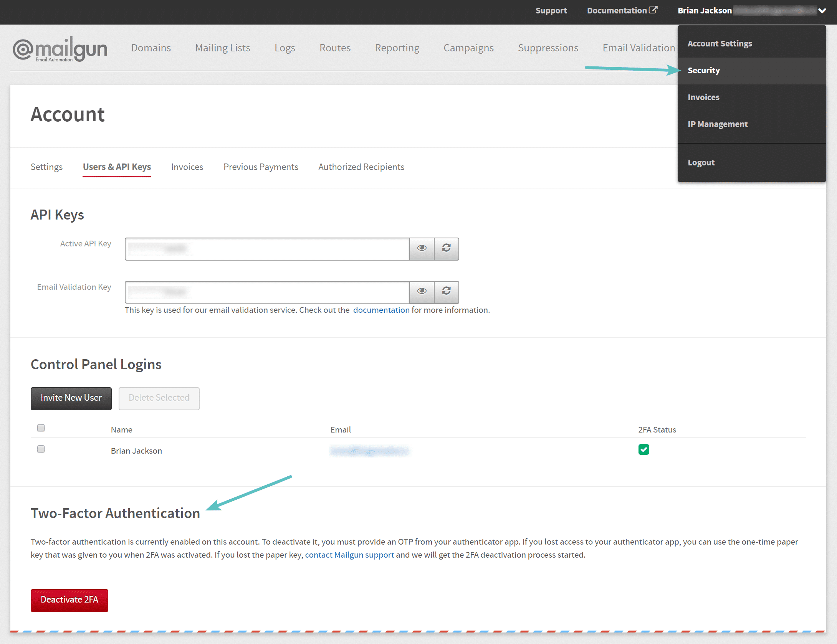
Task: Select Account Settings from dropdown
Action: [719, 43]
